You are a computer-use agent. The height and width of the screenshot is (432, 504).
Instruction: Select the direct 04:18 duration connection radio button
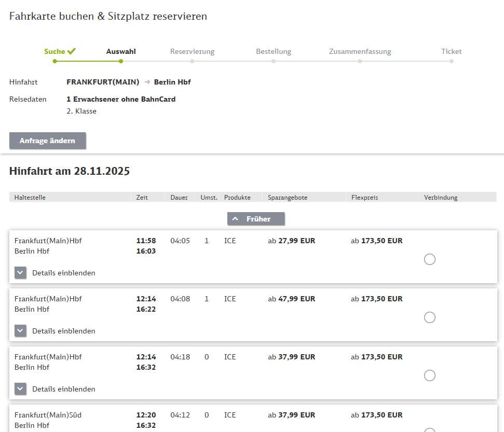(x=429, y=375)
